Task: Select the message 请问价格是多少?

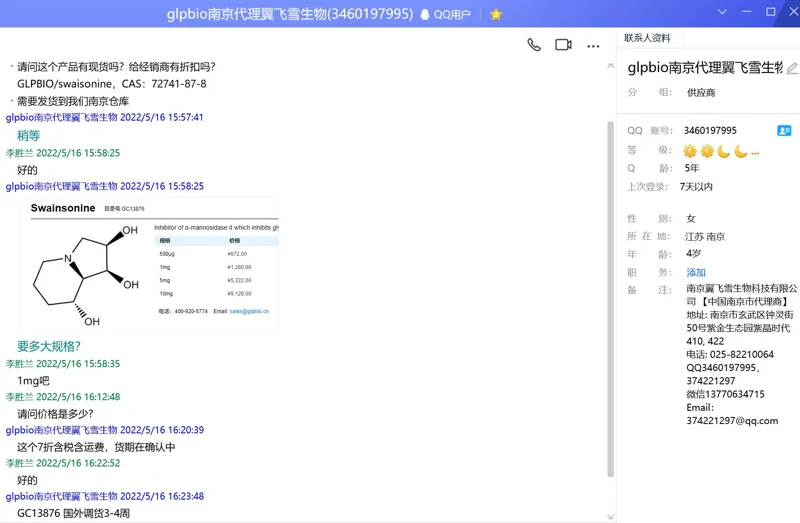Action: coord(55,414)
